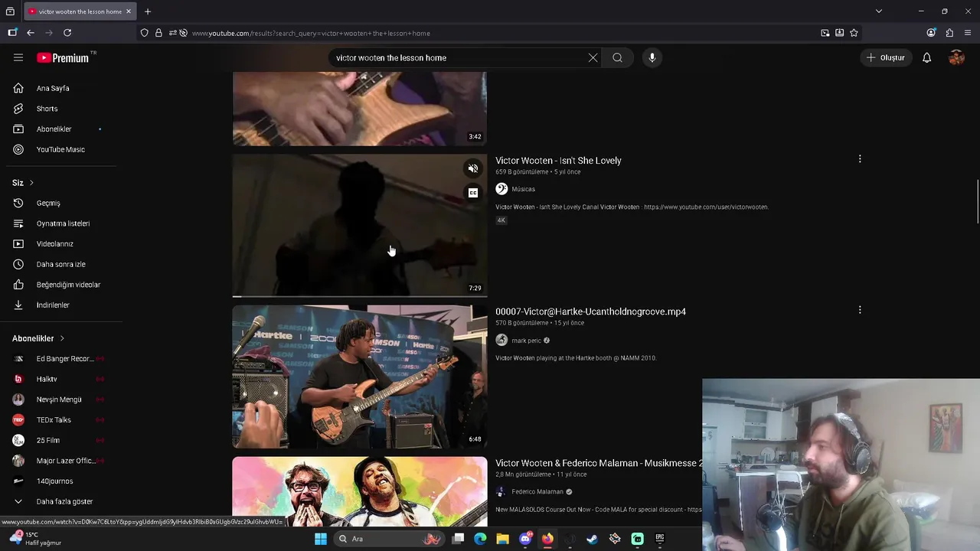Toggle captions on the Isn't She Lovely preview

[x=473, y=193]
